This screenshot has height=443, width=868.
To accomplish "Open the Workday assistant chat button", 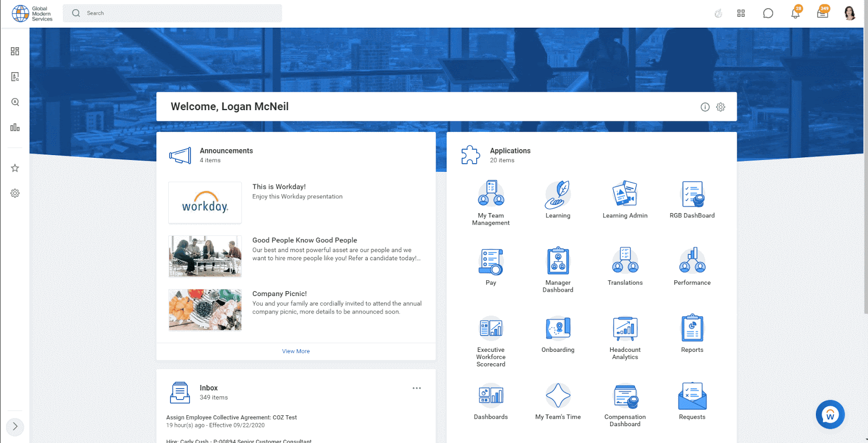I will tap(830, 415).
